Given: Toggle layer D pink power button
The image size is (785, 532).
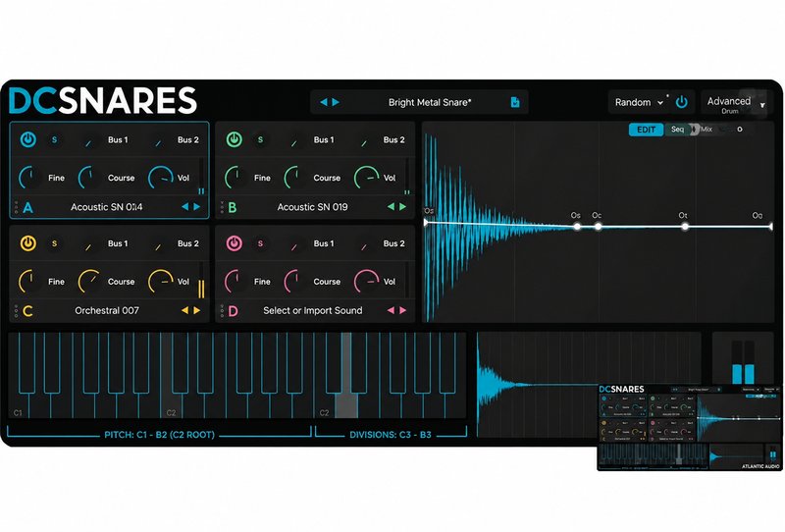Looking at the screenshot, I should click(x=234, y=243).
